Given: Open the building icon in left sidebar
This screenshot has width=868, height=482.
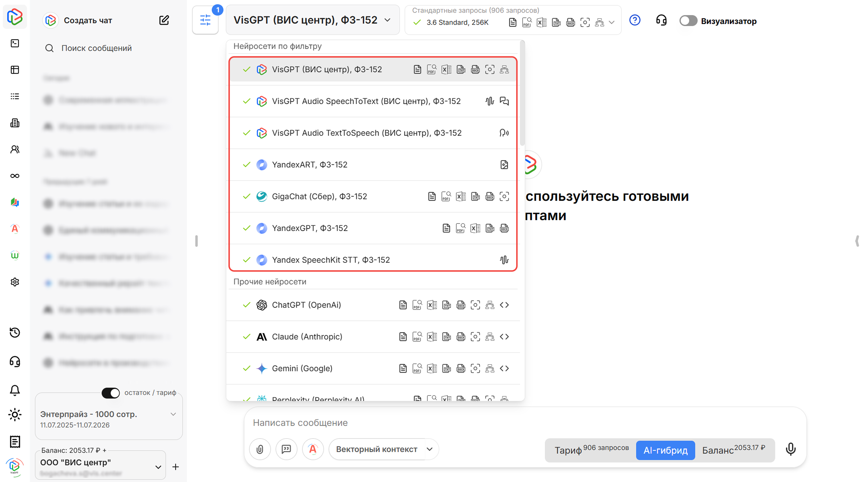Looking at the screenshot, I should (15, 123).
